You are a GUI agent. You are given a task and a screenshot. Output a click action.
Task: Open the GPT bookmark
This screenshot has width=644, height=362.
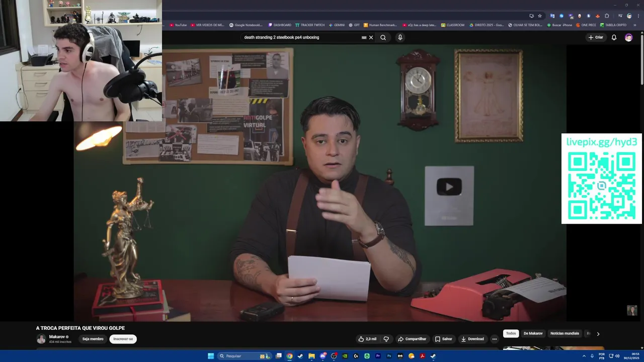pos(354,25)
